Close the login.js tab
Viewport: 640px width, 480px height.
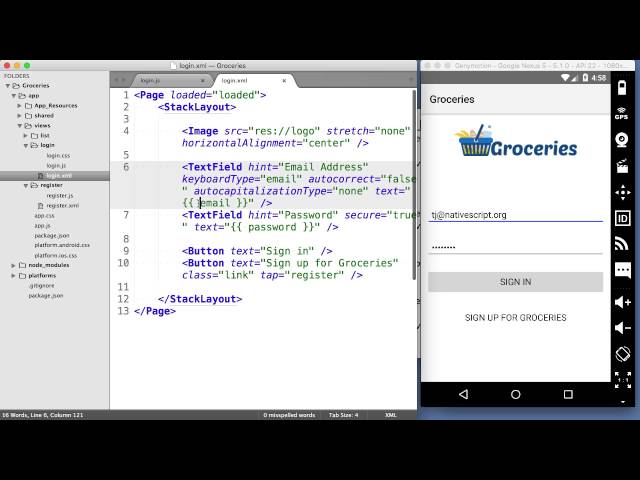tap(203, 81)
